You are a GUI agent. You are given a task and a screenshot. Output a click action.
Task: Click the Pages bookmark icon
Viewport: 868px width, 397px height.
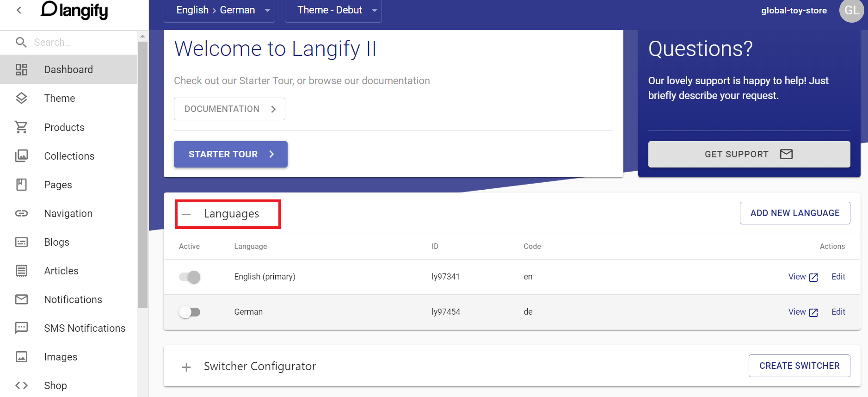21,185
